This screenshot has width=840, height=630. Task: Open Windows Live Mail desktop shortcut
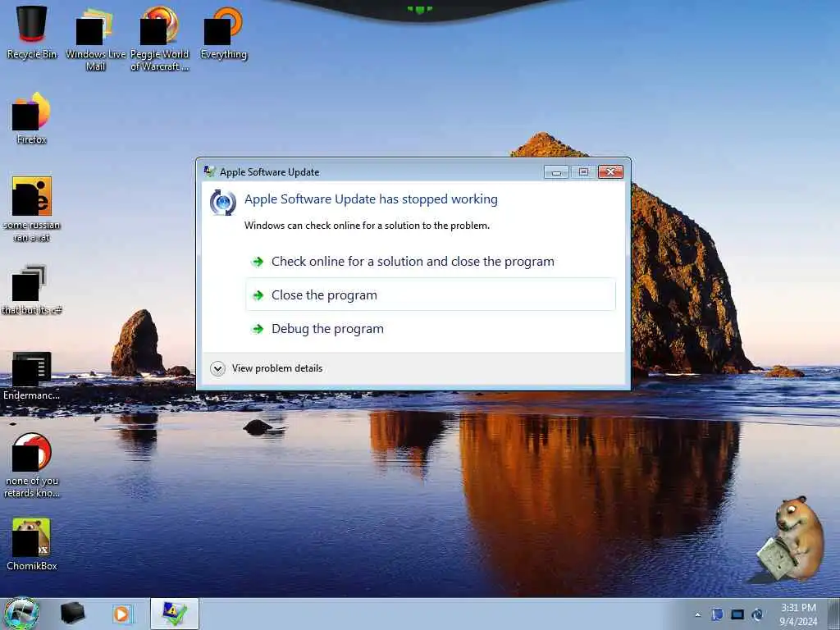click(x=95, y=38)
